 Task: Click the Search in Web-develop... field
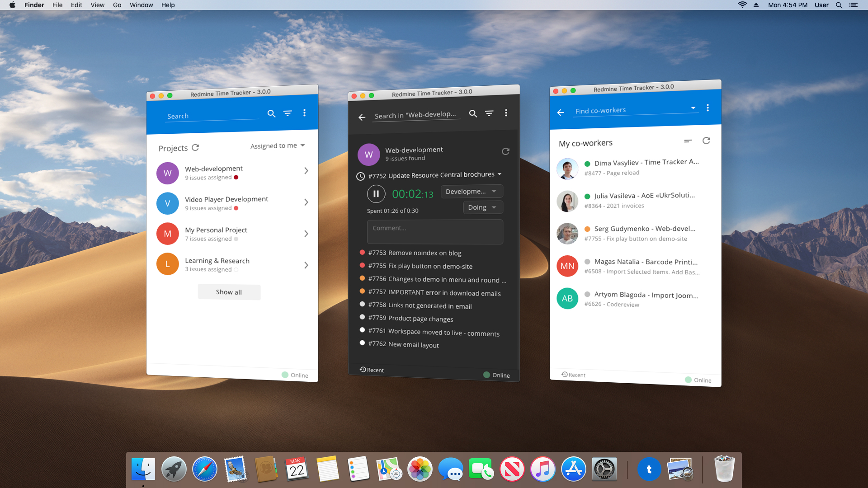417,115
